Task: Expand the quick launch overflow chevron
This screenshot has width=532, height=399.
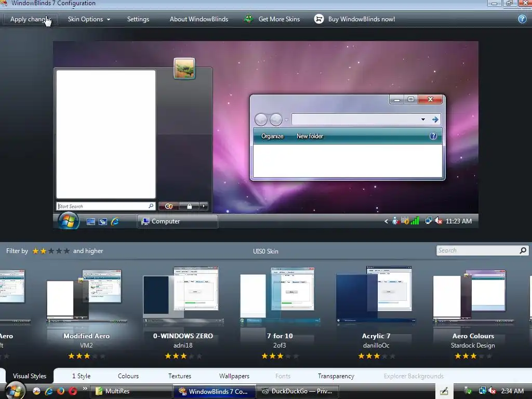Action: point(85,389)
